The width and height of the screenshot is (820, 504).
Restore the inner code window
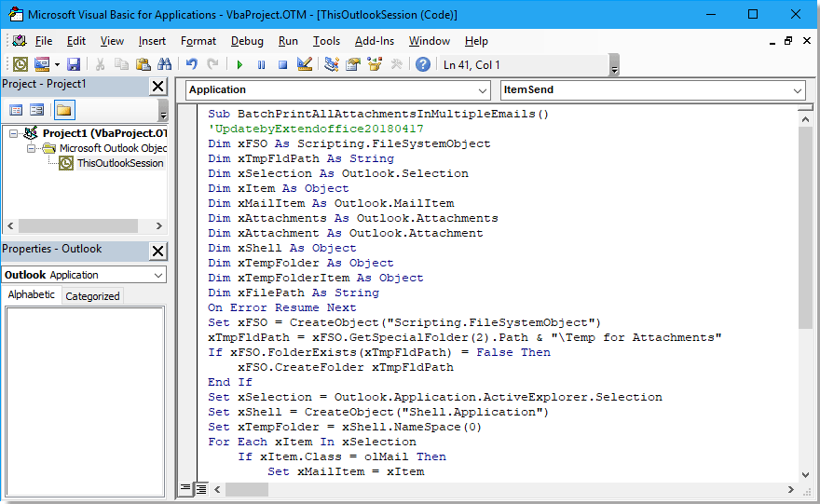pyautogui.click(x=788, y=41)
